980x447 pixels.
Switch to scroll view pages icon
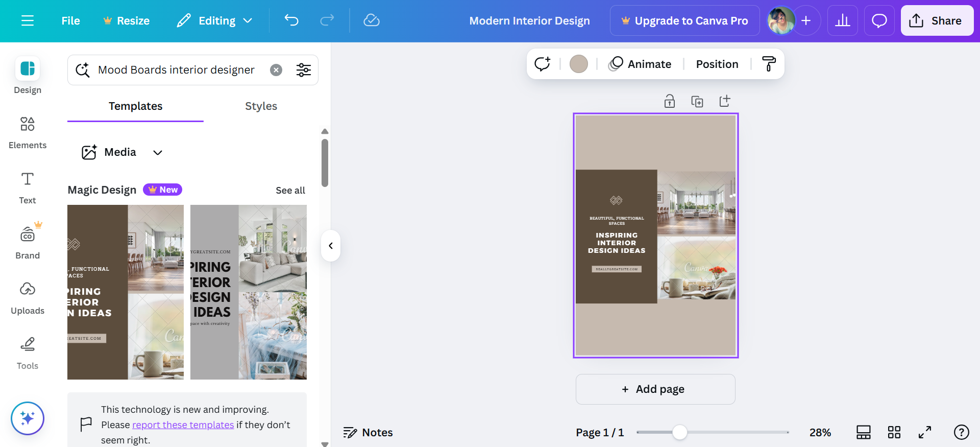tap(864, 433)
